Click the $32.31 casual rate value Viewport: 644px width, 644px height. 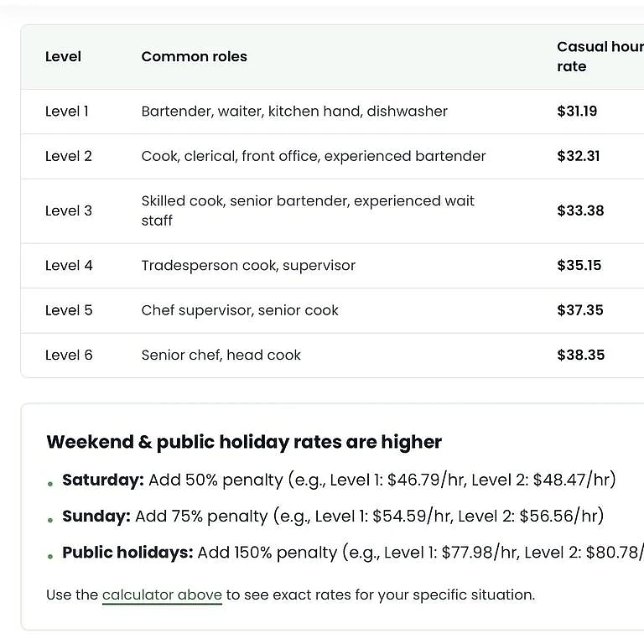(579, 156)
